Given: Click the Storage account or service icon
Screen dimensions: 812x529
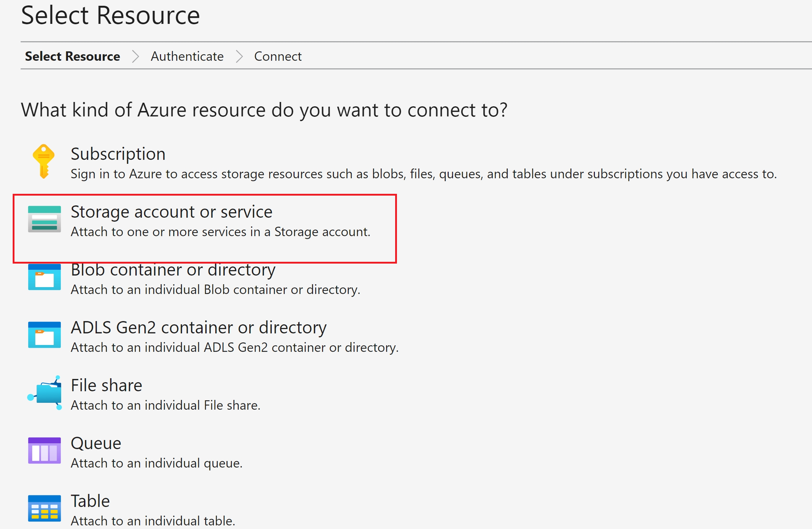Looking at the screenshot, I should click(45, 219).
